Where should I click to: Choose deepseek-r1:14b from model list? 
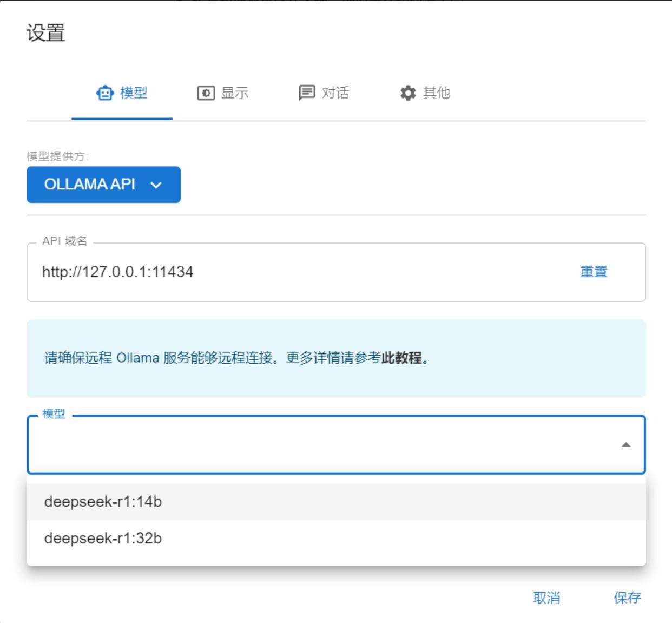pos(103,502)
